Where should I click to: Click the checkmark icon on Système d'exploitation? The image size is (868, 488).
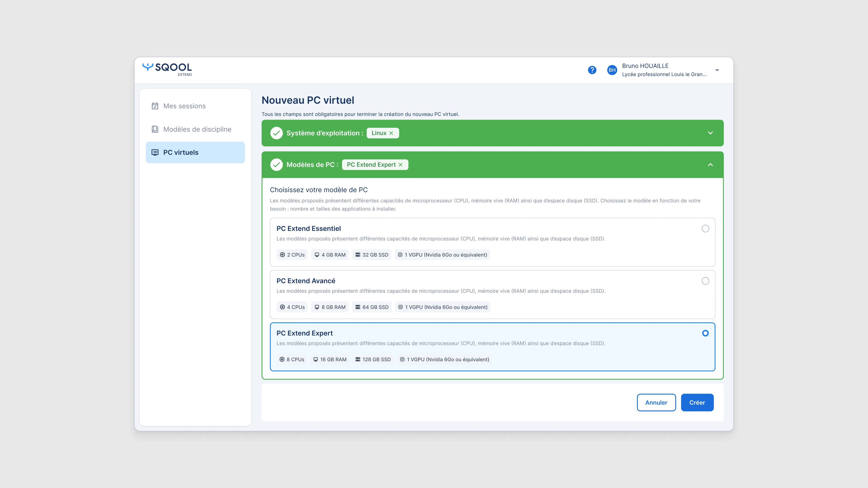[x=276, y=133]
